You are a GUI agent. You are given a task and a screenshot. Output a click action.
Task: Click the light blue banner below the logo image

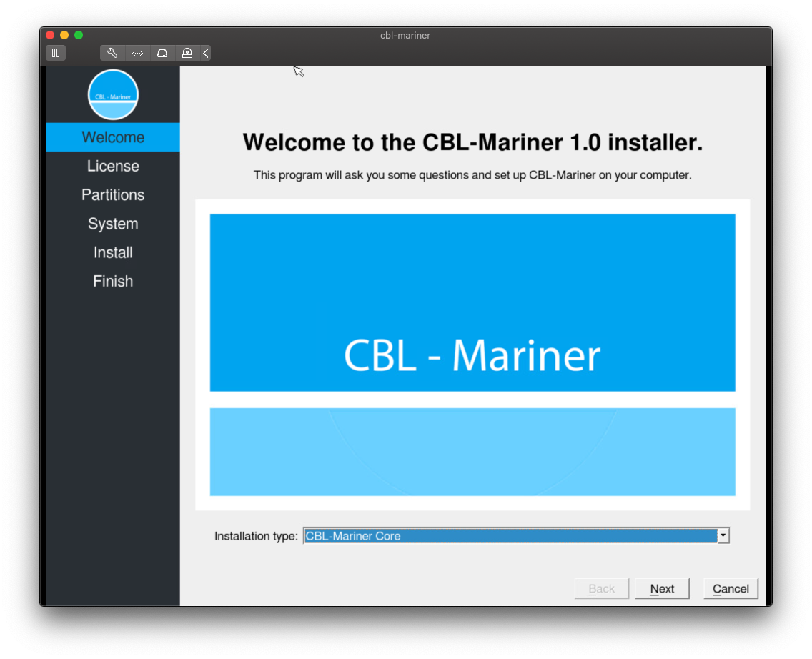[x=472, y=452]
